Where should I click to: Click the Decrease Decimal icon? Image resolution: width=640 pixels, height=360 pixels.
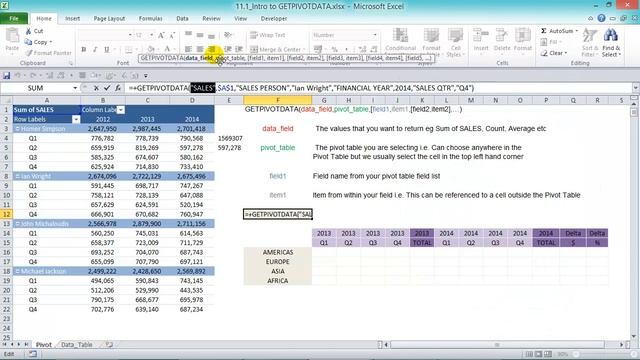pyautogui.click(x=373, y=49)
